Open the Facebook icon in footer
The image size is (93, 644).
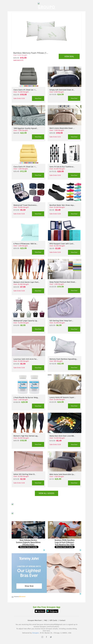pyautogui.click(x=46, y=637)
